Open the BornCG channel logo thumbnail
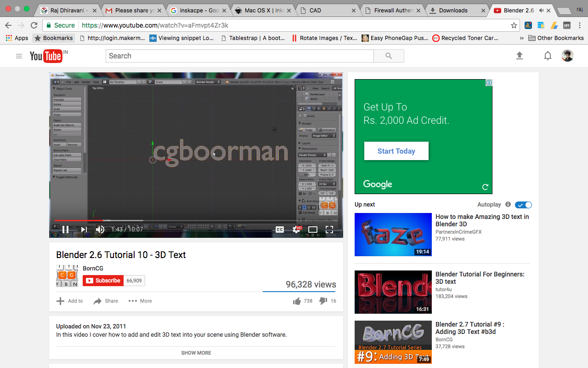Screen dimensions: 588x368 tap(67, 276)
